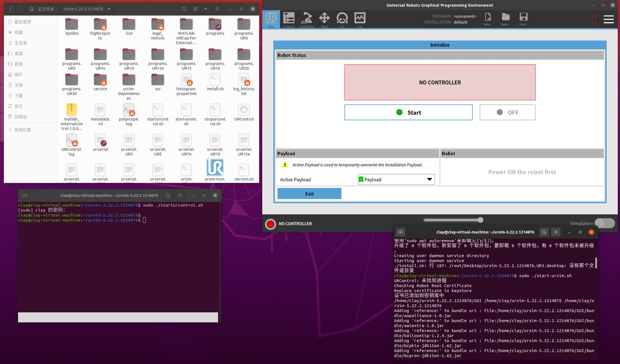
Task: Select 回收站 in the file manager sidebar
Action: 21,116
